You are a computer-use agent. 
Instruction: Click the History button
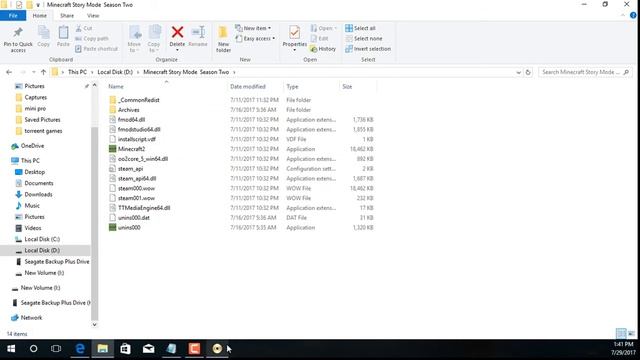323,49
